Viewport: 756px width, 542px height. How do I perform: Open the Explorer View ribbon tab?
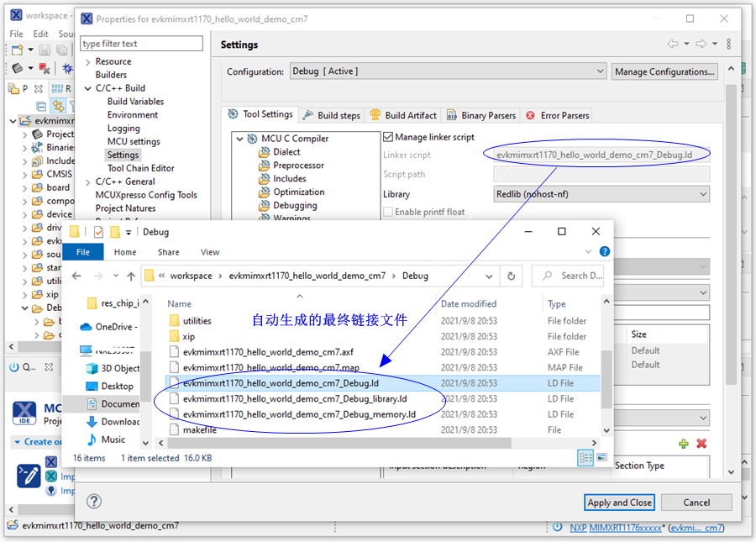coord(210,252)
